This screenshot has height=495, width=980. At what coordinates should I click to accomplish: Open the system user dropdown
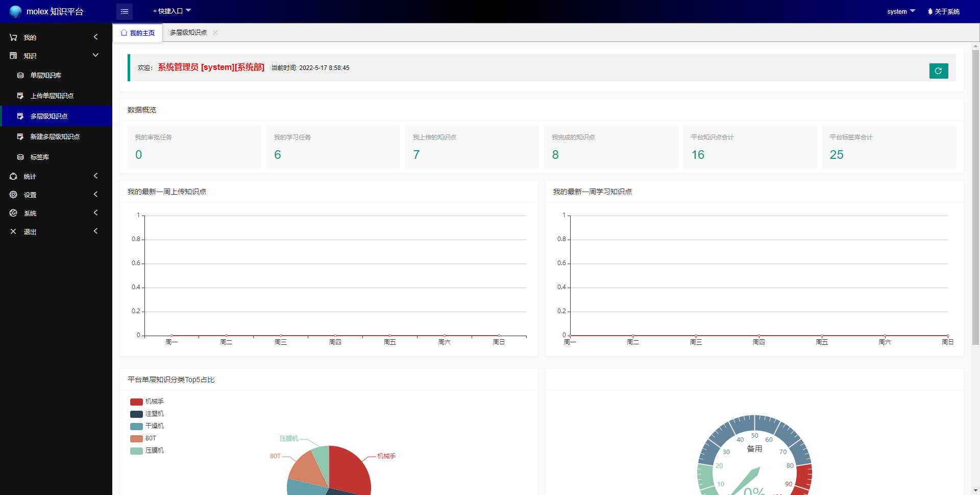coord(901,11)
